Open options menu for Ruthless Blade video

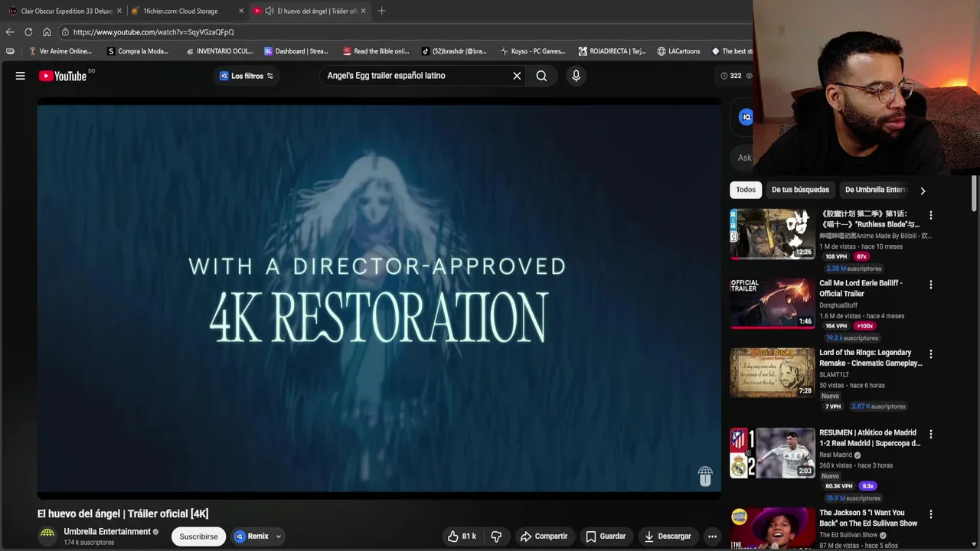coord(930,216)
